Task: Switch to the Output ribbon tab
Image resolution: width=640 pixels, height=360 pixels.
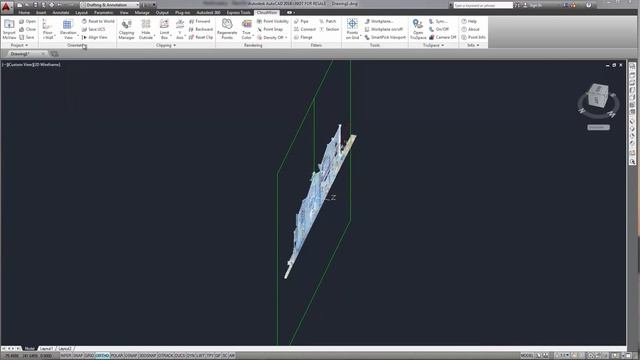Action: coord(162,13)
